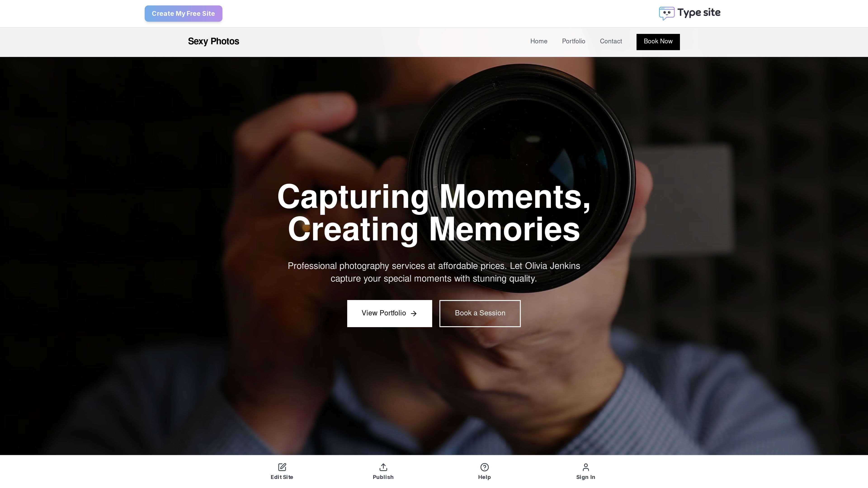Click the Edit Site pencil icon
The image size is (868, 488).
point(282,467)
